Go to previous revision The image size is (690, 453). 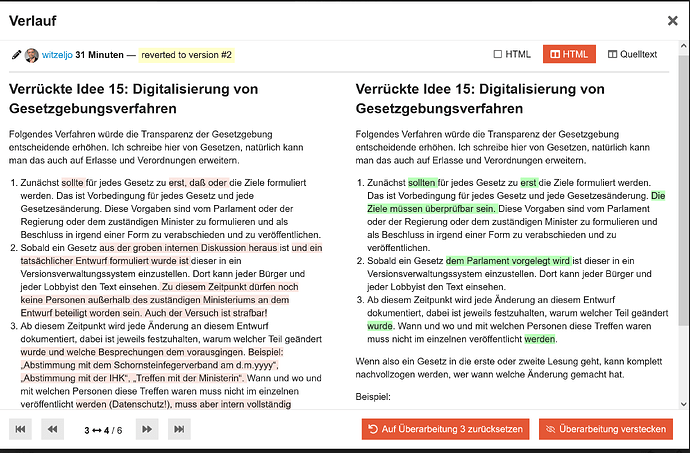coord(52,429)
